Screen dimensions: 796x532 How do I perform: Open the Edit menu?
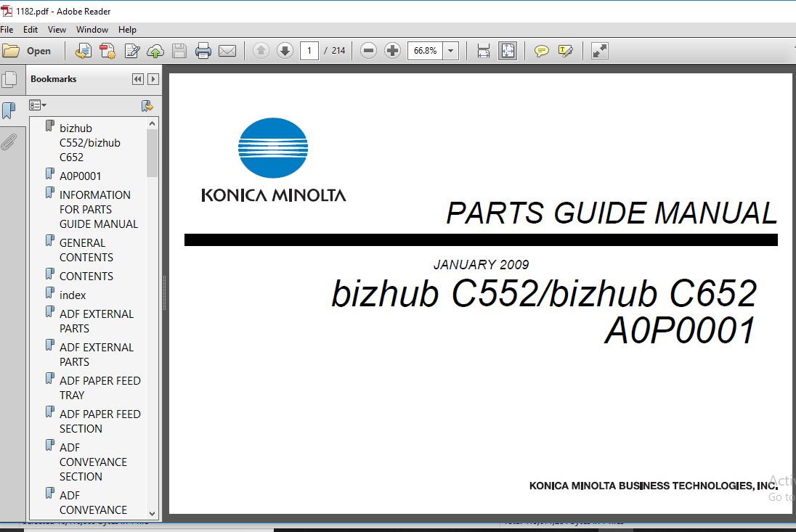pos(31,30)
